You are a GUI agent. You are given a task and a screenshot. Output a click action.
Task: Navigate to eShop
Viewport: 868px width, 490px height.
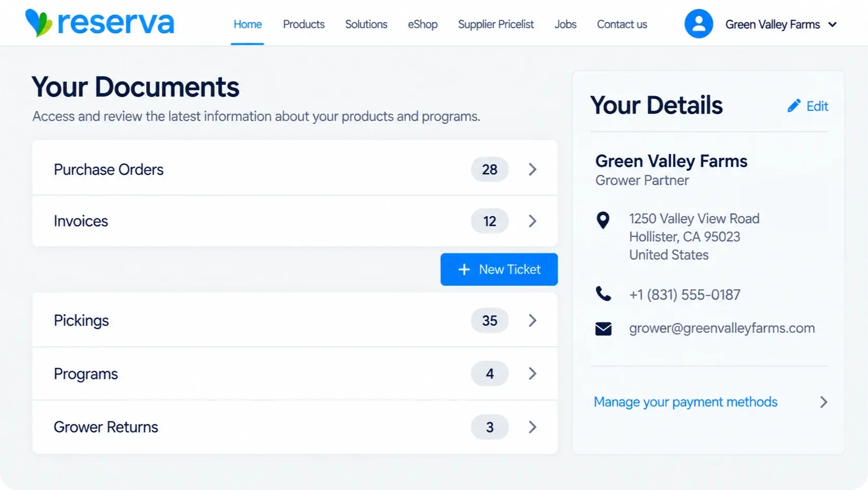[422, 24]
